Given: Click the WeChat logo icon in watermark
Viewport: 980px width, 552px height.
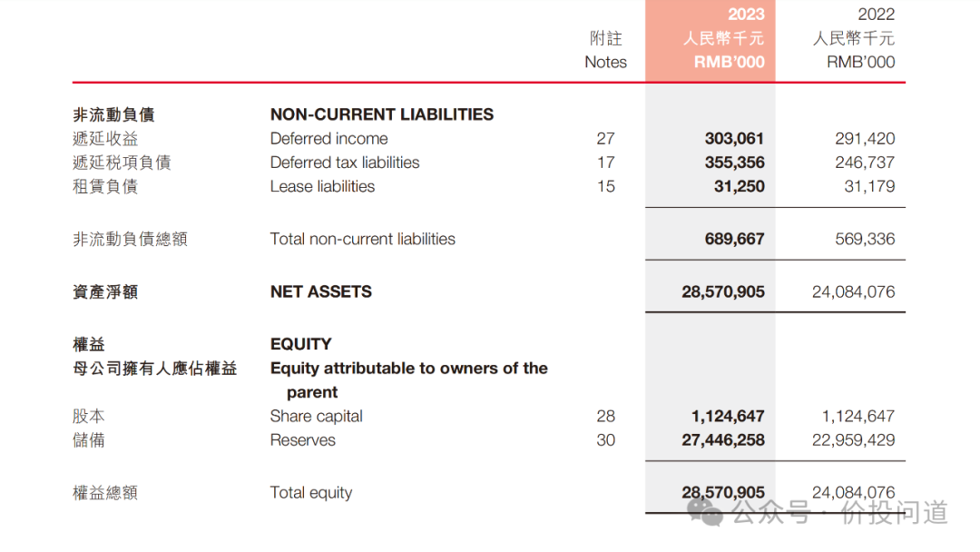Looking at the screenshot, I should pyautogui.click(x=705, y=511).
